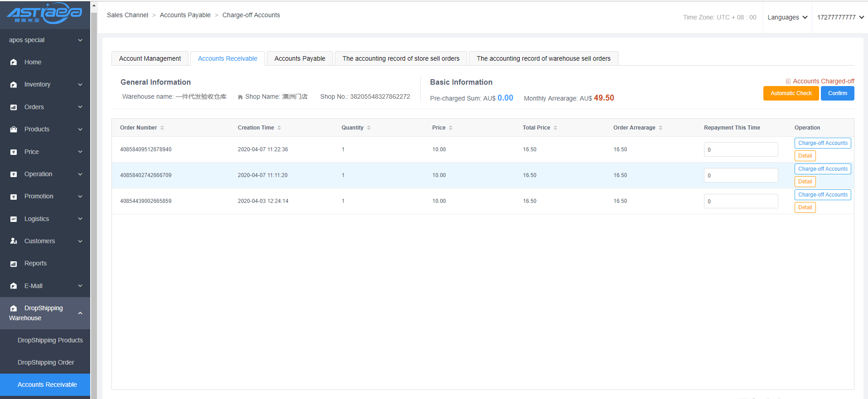Click the Customers person icon
Screen dimensions: 868x399
[x=14, y=241]
